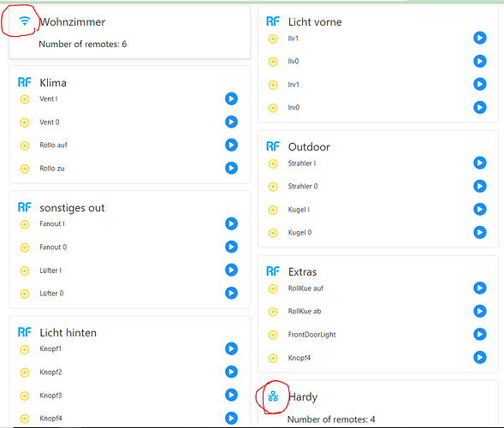Click 'Number of remotes: 4' text

pyautogui.click(x=331, y=419)
